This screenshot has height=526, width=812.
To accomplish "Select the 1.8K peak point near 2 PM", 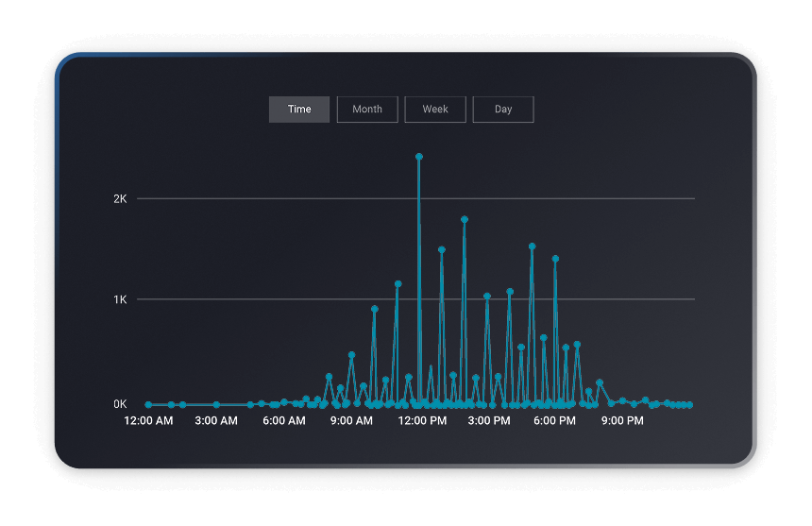I will tap(465, 219).
